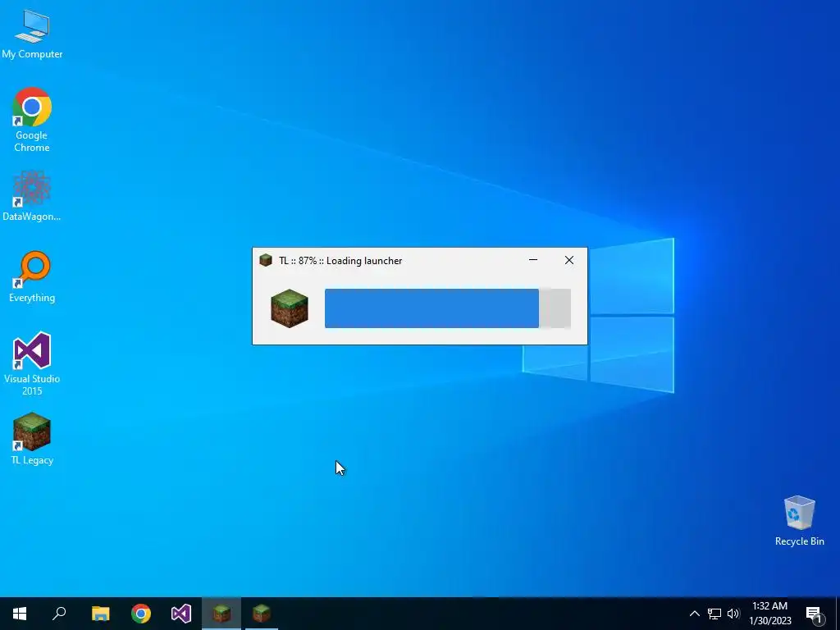Open the clock showing 1:32 AM
This screenshot has width=840, height=630.
pos(769,614)
